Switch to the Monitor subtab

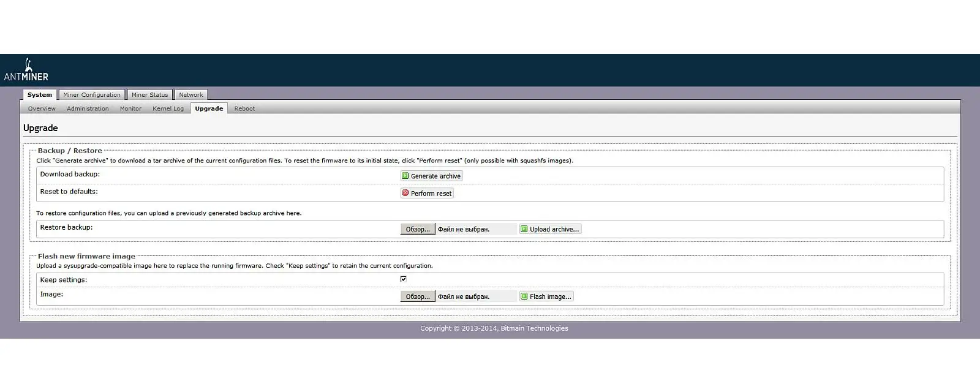tap(130, 108)
